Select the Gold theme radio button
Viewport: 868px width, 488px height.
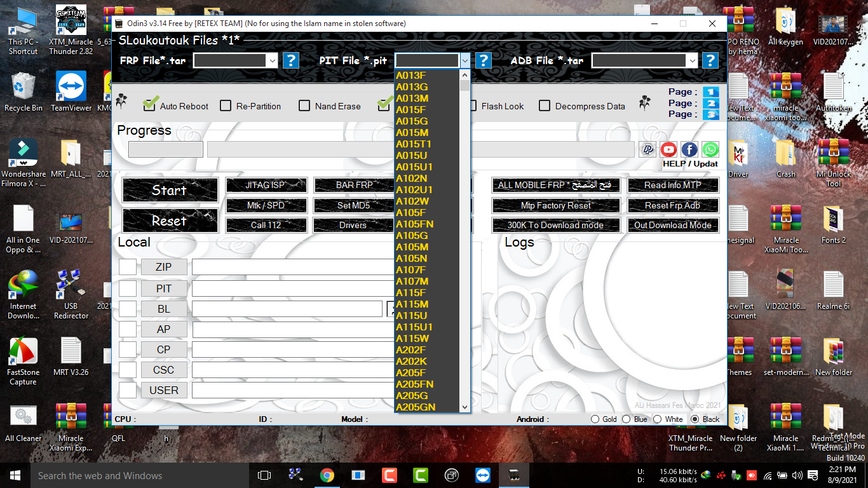pyautogui.click(x=595, y=419)
